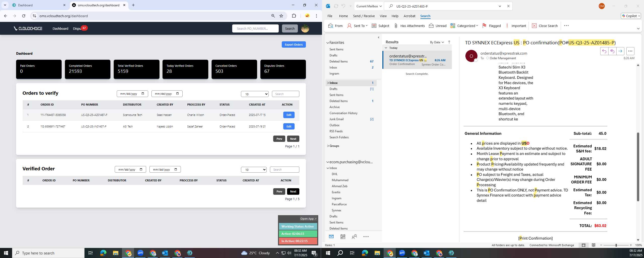The image size is (644, 258).
Task: Filter search results by Unread
Action: [x=438, y=26]
